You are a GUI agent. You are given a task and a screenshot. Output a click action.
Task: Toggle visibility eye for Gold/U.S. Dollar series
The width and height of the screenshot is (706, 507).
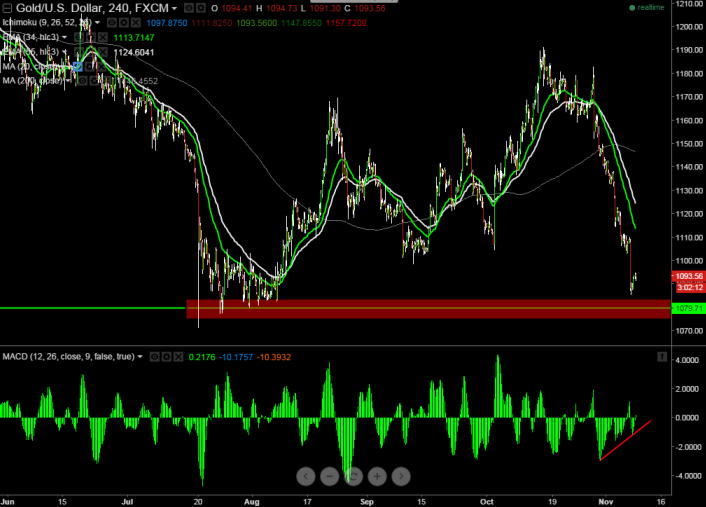189,8
